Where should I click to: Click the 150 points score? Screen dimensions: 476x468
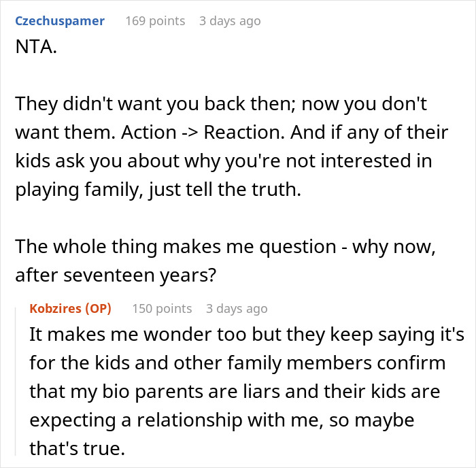(162, 308)
